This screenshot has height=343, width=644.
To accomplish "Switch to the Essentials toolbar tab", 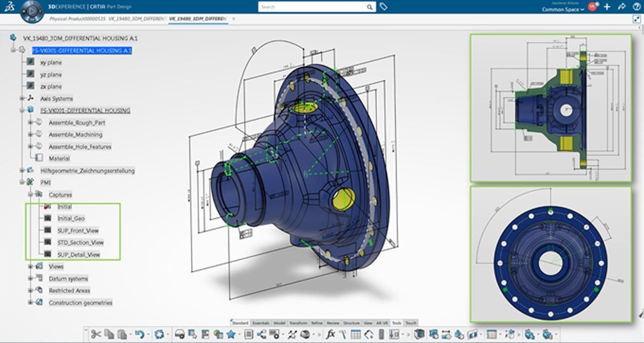I will point(261,323).
